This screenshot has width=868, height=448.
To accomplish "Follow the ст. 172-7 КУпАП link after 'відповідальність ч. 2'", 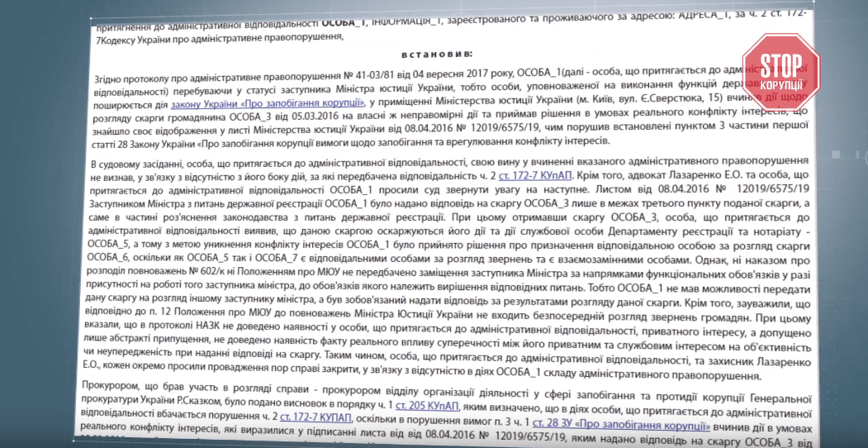I will (x=535, y=175).
